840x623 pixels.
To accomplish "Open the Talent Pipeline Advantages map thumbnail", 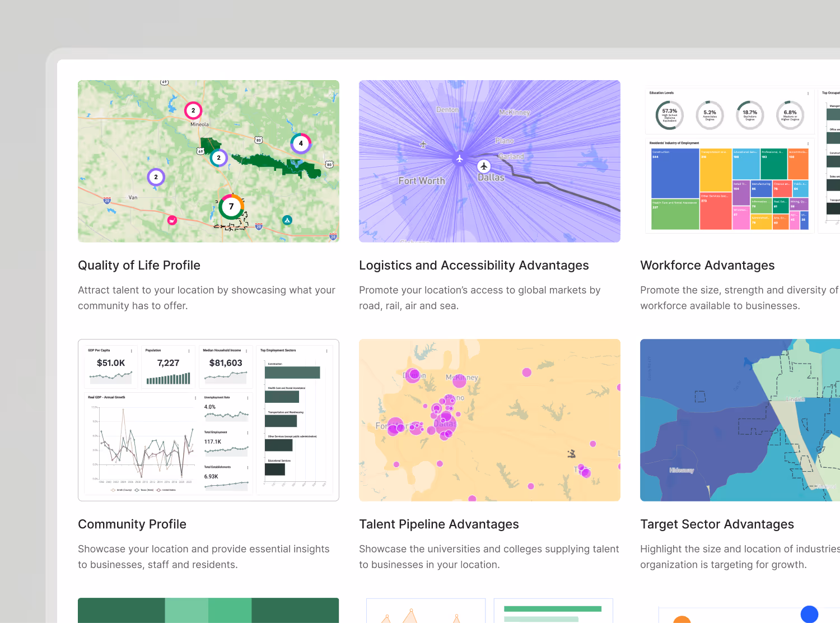I will [x=489, y=420].
